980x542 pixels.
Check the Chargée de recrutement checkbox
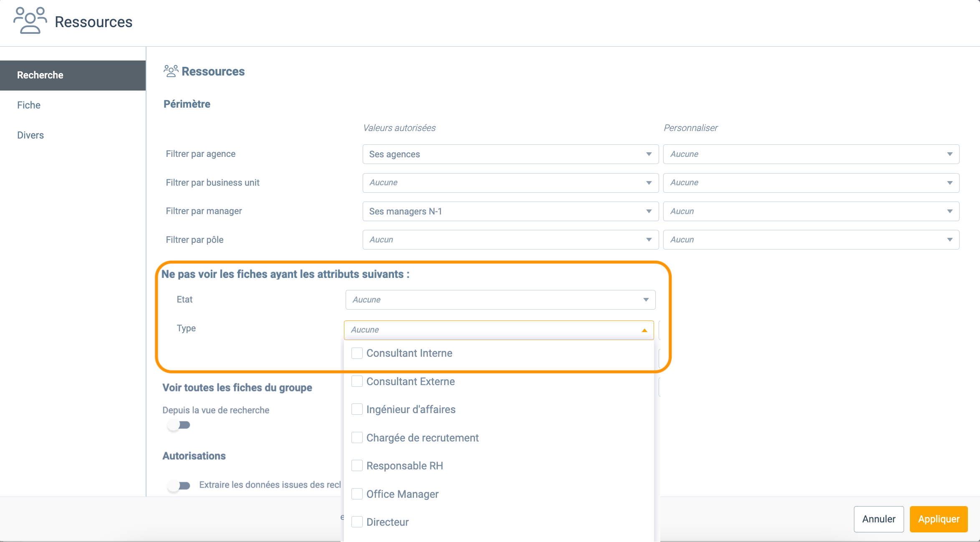[357, 438]
